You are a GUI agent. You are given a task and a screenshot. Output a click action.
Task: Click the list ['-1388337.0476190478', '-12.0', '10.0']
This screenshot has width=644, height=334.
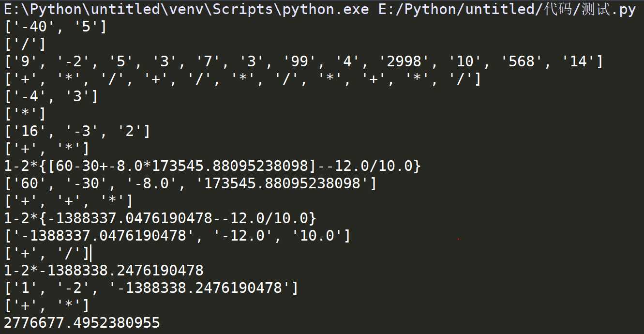177,236
